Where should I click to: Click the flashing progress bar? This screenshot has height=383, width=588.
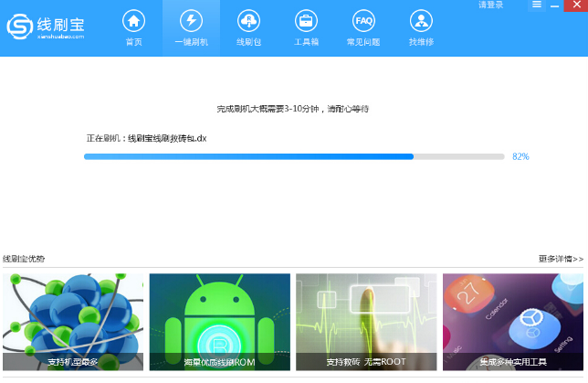(293, 156)
